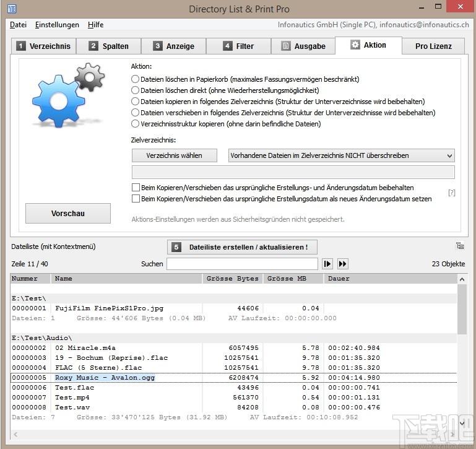This screenshot has height=449, width=476.
Task: Switch to the Aktion tab
Action: point(368,45)
